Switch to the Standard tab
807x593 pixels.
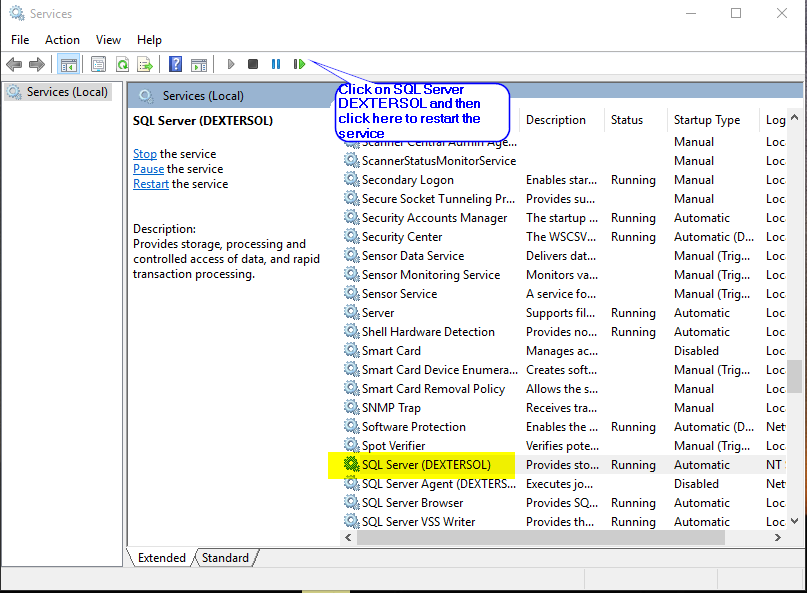point(225,558)
